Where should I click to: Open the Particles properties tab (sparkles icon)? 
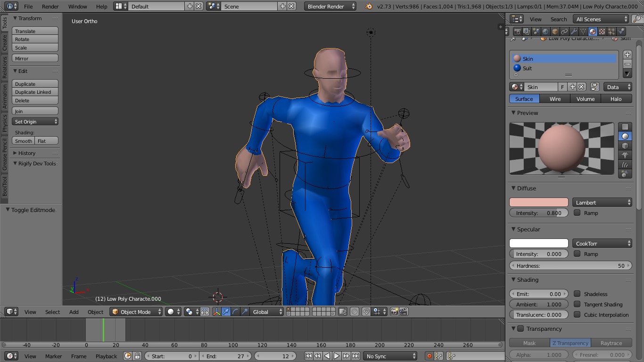[x=611, y=32]
